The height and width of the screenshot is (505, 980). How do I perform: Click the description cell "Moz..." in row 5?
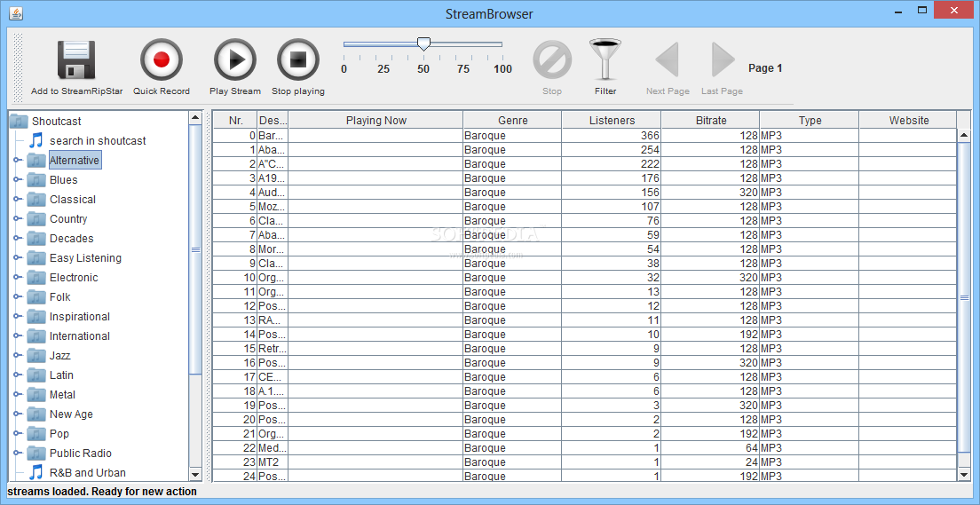click(x=273, y=206)
